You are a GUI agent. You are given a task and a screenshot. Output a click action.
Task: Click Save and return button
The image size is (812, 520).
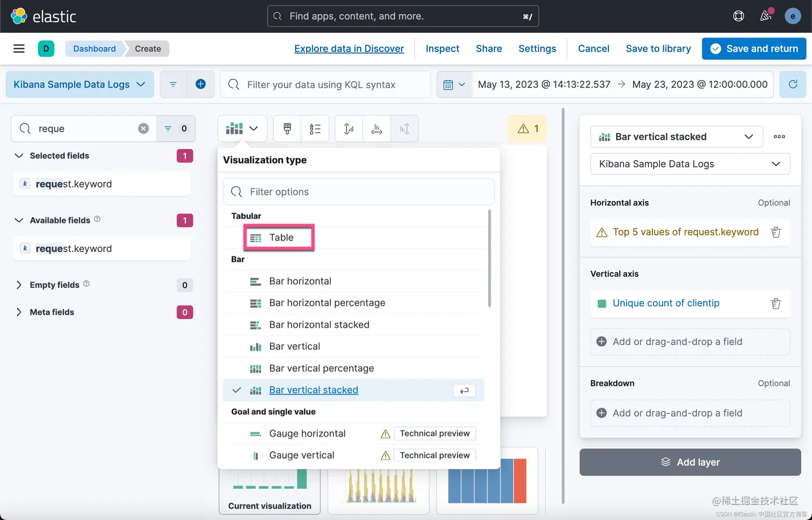tap(754, 48)
